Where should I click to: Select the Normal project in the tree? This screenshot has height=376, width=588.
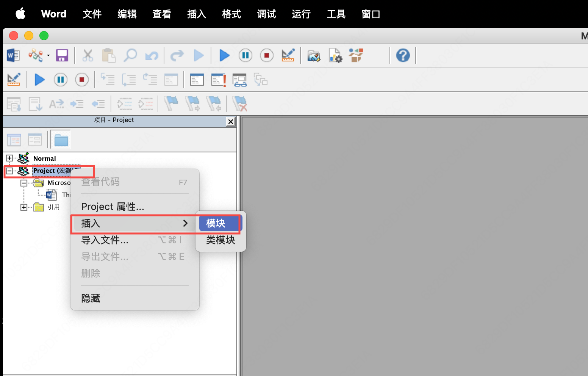[44, 158]
